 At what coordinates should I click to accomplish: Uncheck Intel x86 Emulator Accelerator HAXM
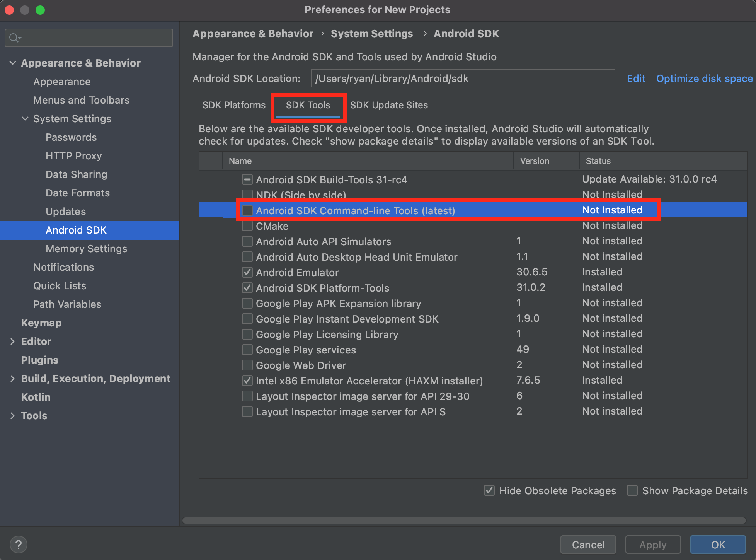(247, 381)
